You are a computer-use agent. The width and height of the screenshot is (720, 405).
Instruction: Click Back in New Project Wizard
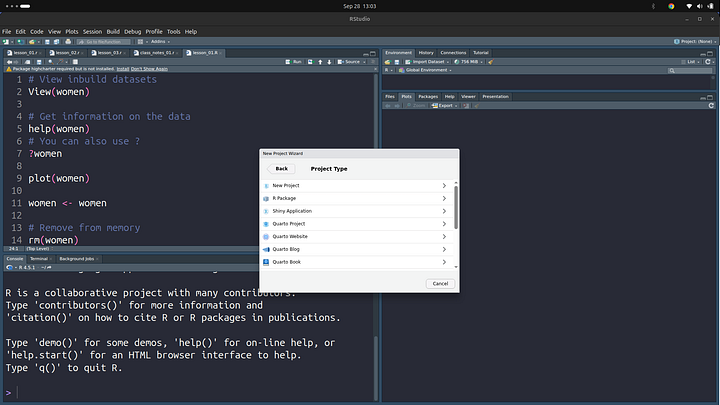(281, 169)
